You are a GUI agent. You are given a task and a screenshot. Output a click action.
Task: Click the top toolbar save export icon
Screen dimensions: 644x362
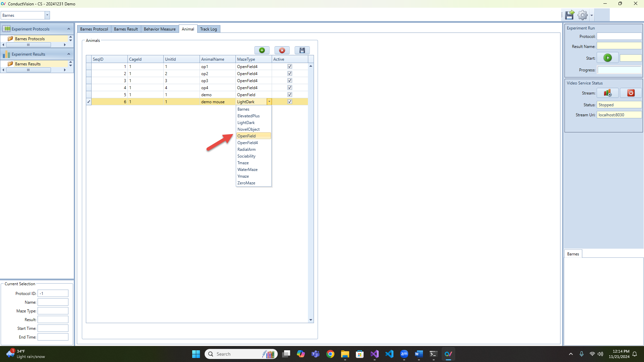click(x=569, y=15)
